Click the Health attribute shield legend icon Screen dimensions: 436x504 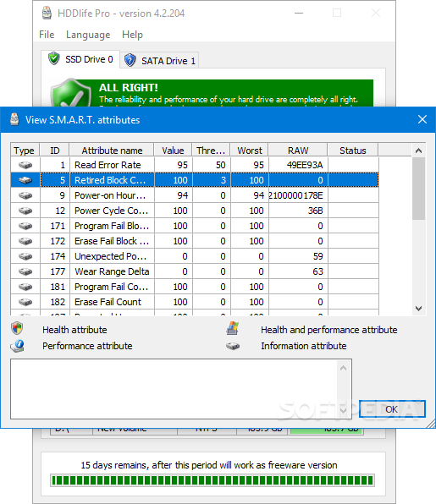tap(17, 328)
